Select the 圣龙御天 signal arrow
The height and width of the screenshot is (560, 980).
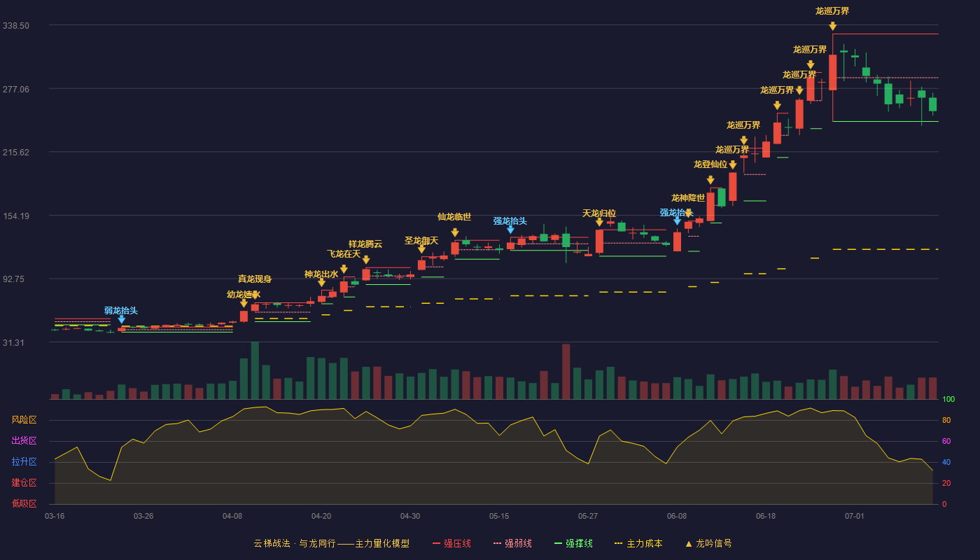click(x=421, y=248)
